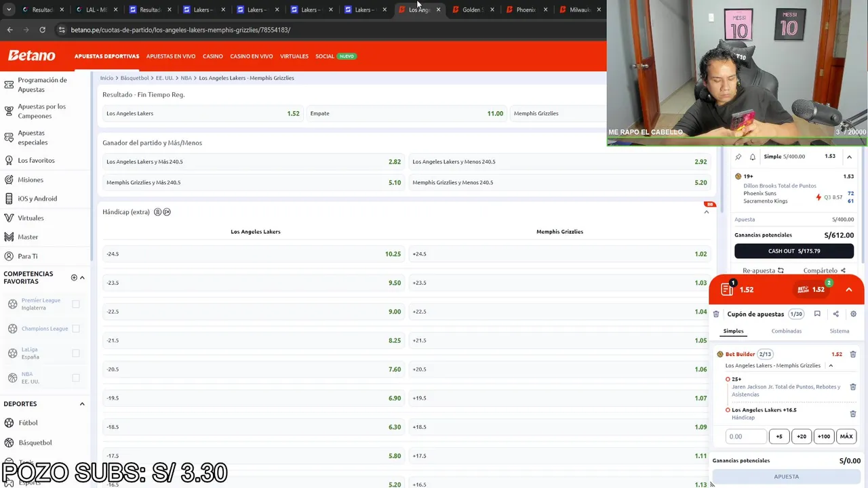Open bet slip settings gear icon
The width and height of the screenshot is (868, 488).
853,314
